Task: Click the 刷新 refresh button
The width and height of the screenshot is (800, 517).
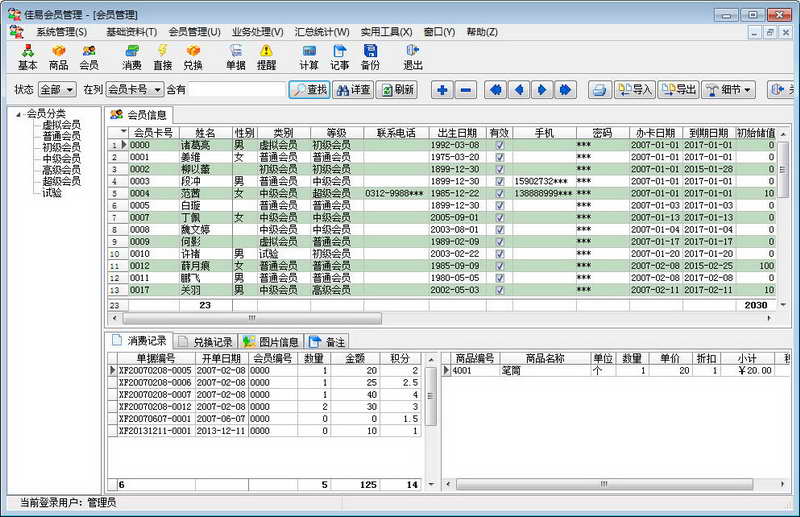Action: (397, 90)
